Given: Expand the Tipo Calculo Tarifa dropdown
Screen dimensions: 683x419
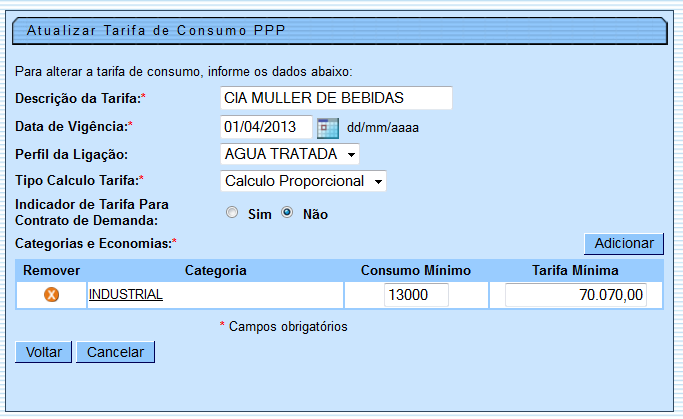Looking at the screenshot, I should [x=302, y=181].
